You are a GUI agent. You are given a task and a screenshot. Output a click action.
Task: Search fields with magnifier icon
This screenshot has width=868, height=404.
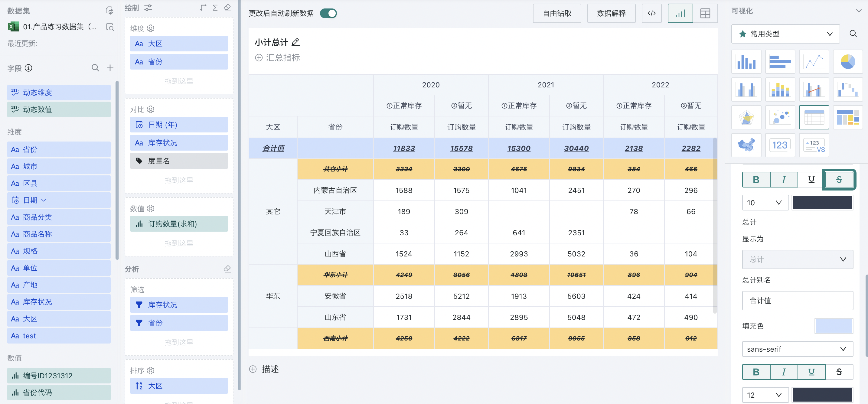[x=95, y=68]
